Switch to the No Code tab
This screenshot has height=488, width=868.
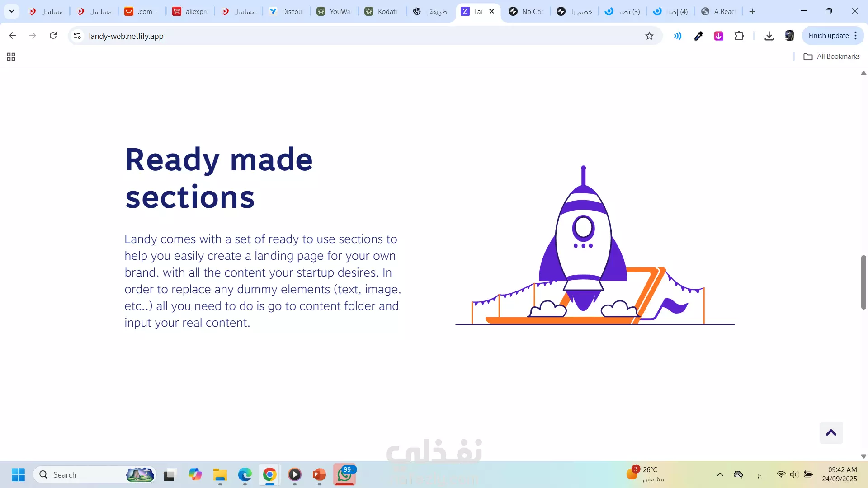[526, 11]
